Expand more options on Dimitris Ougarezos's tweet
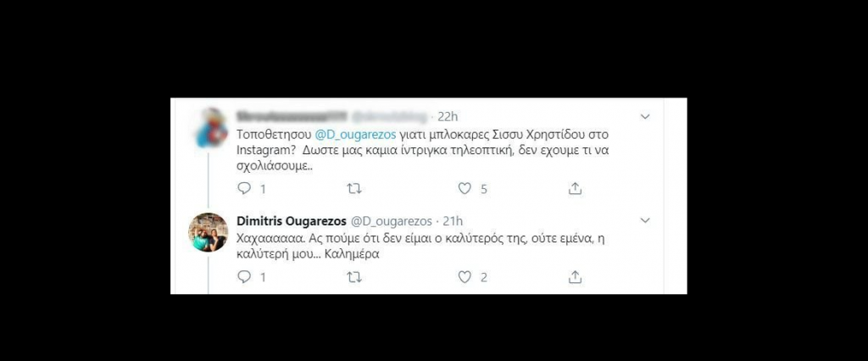868x361 pixels. coord(645,220)
